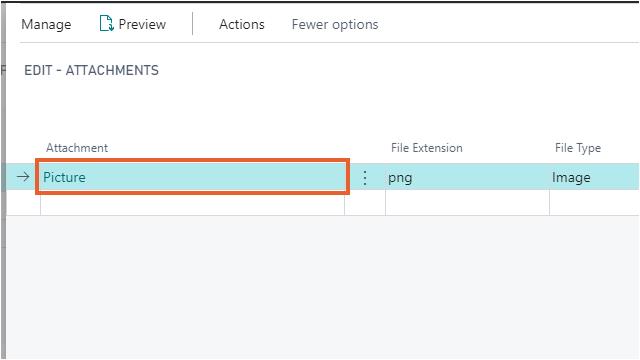Sort by the Attachment column header
This screenshot has width=640, height=360.
click(77, 148)
